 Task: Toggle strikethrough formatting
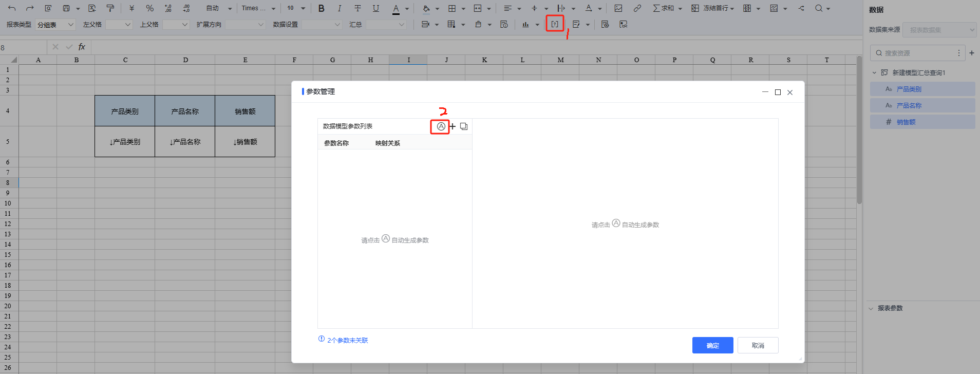click(x=357, y=8)
